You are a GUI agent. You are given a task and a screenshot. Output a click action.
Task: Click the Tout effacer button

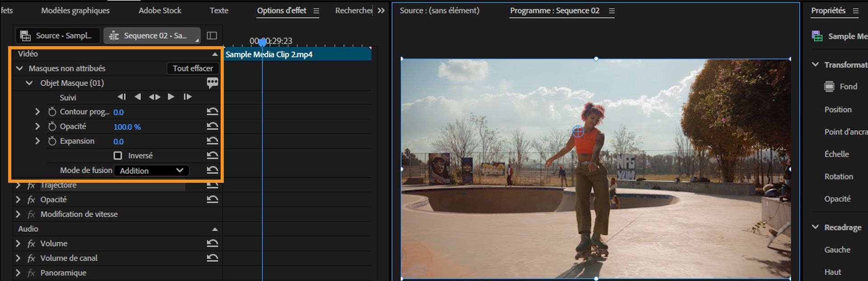193,68
